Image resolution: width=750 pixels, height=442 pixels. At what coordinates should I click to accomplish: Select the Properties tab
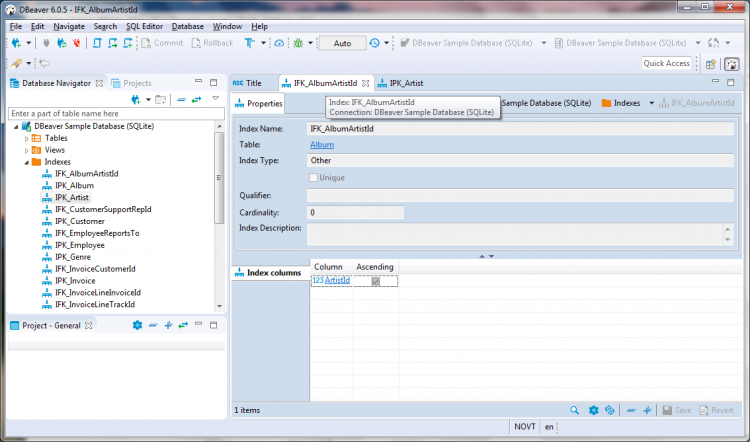259,104
